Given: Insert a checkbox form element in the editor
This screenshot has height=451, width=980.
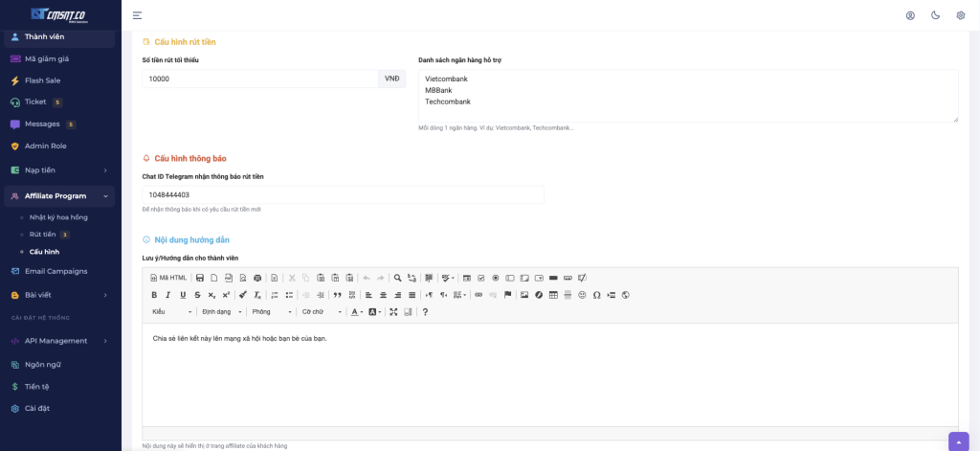Looking at the screenshot, I should 481,278.
